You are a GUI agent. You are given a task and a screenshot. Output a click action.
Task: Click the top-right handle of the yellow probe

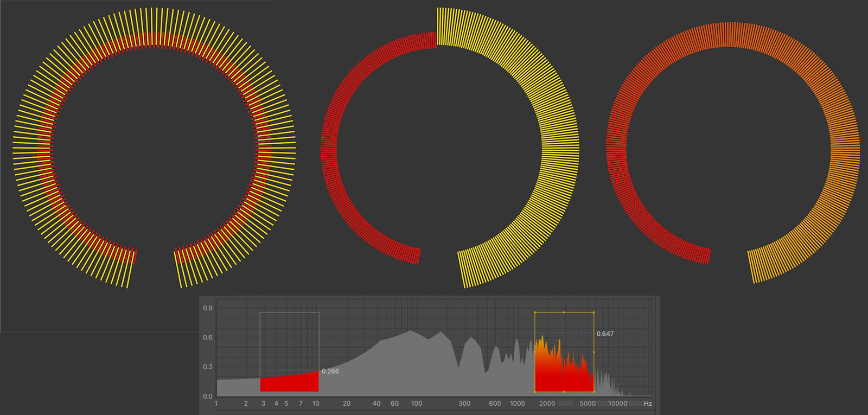pyautogui.click(x=594, y=312)
